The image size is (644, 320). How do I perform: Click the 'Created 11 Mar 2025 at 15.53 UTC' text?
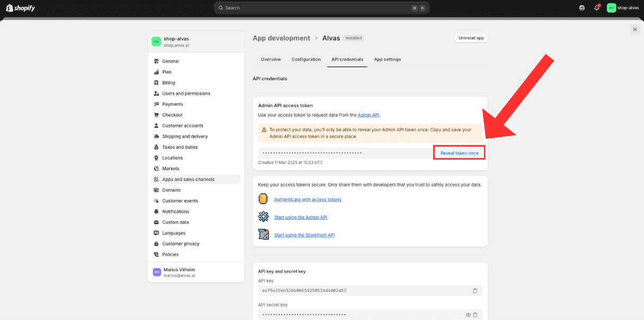pyautogui.click(x=290, y=162)
